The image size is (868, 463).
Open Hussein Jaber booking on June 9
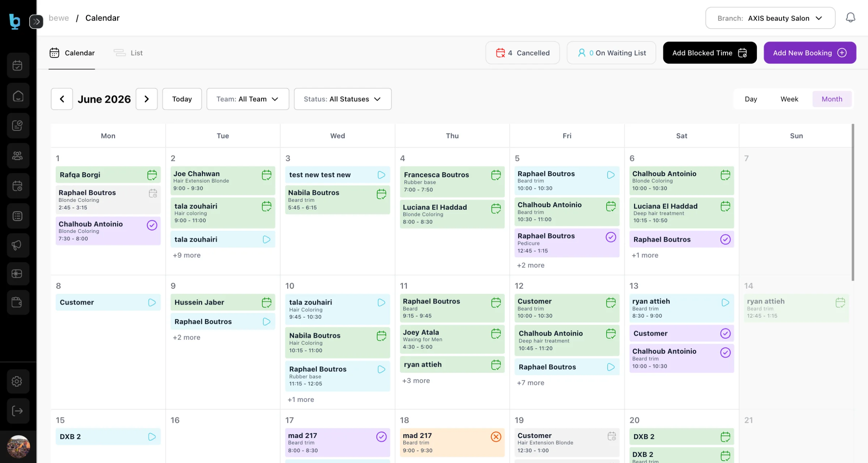223,302
